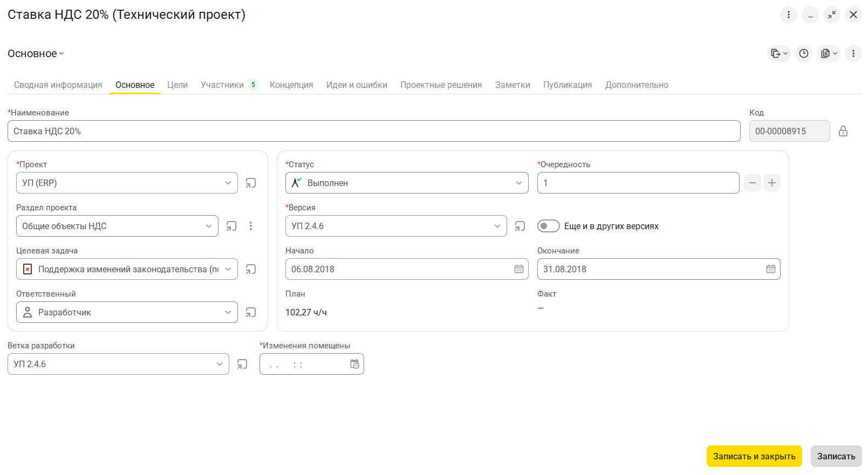Open calendar picker for Начало date
Viewport: 868px width, 475px height.
pos(518,269)
